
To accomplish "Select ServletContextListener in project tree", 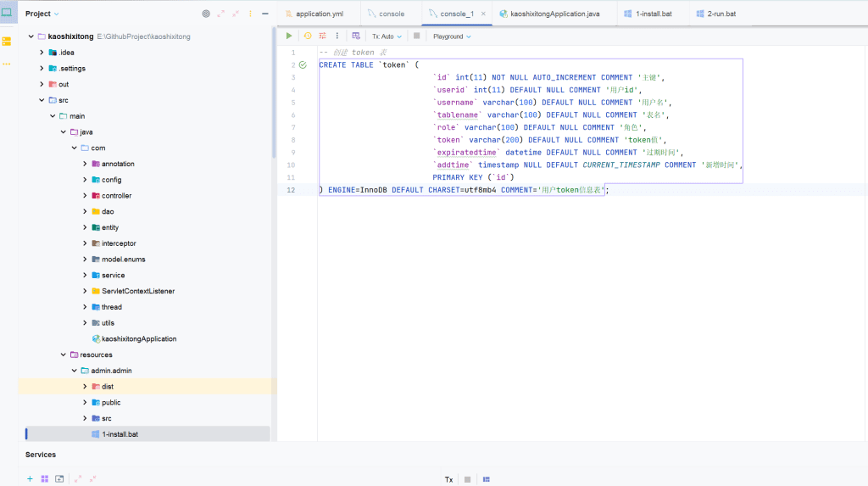I will pos(138,291).
